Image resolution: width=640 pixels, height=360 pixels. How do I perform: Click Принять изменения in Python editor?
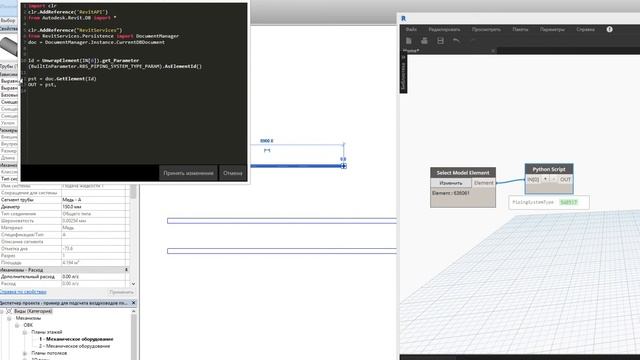(188, 173)
